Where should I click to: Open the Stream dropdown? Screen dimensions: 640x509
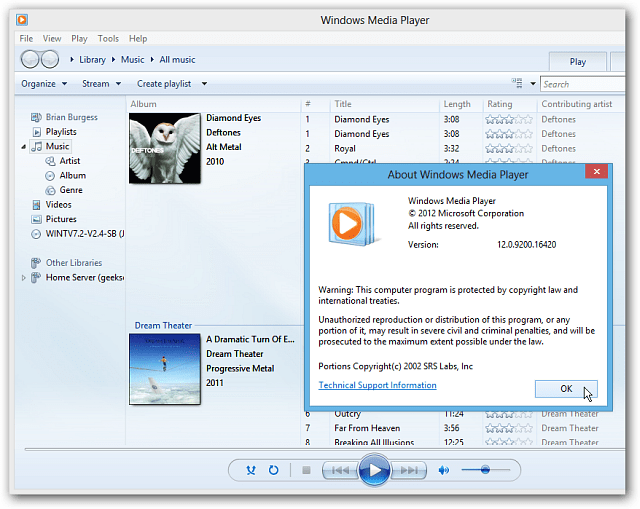pyautogui.click(x=101, y=84)
